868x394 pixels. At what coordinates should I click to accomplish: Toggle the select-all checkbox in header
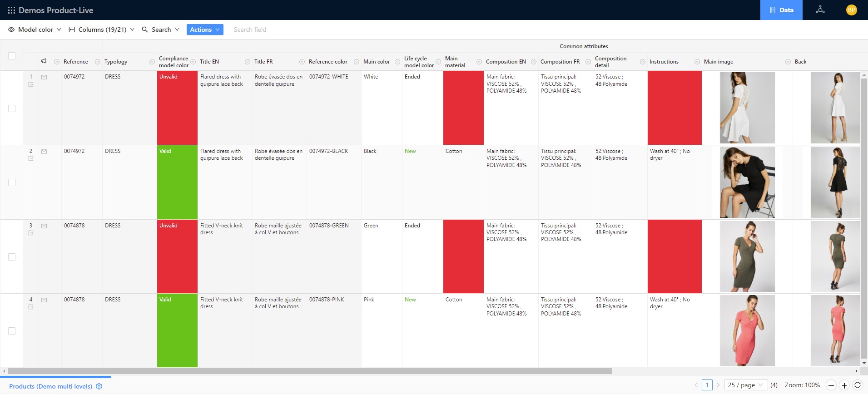click(x=12, y=56)
